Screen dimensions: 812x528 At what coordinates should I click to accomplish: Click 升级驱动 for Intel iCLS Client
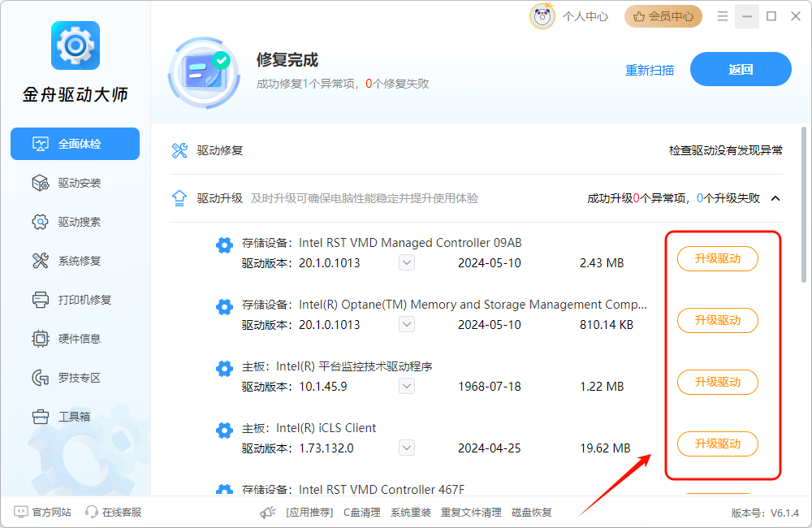coord(718,444)
